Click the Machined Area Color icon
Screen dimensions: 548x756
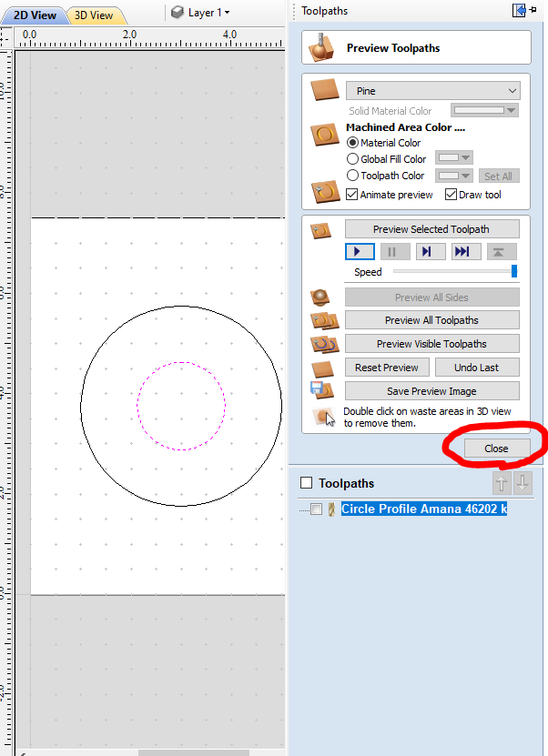324,135
